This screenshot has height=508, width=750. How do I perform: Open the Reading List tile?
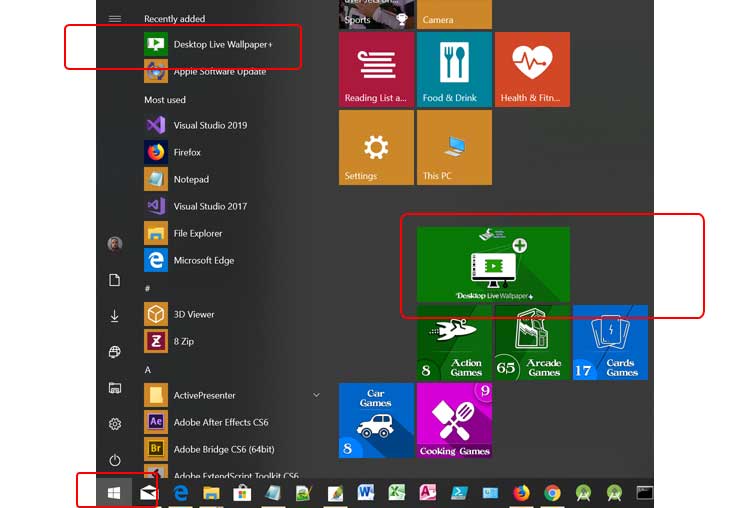(x=376, y=70)
